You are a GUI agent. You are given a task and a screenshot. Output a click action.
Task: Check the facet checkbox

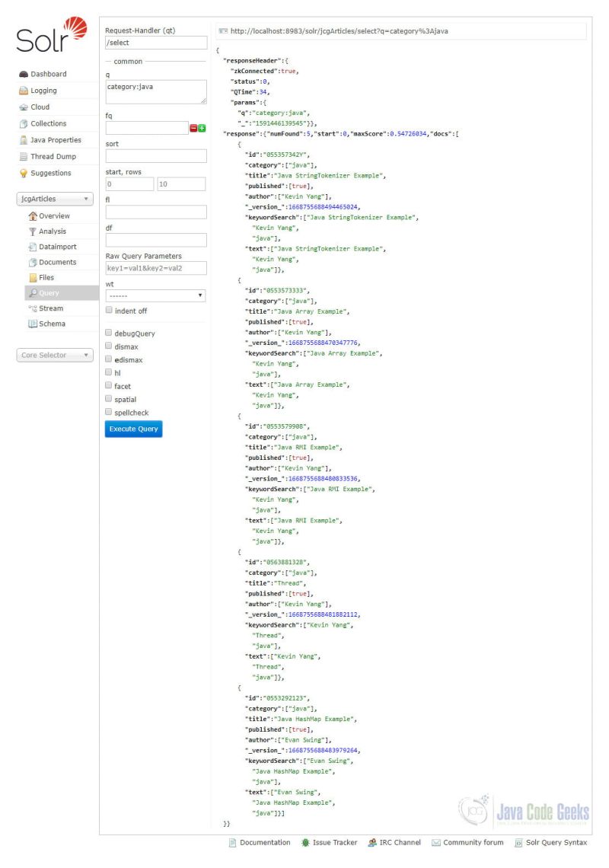coord(108,386)
